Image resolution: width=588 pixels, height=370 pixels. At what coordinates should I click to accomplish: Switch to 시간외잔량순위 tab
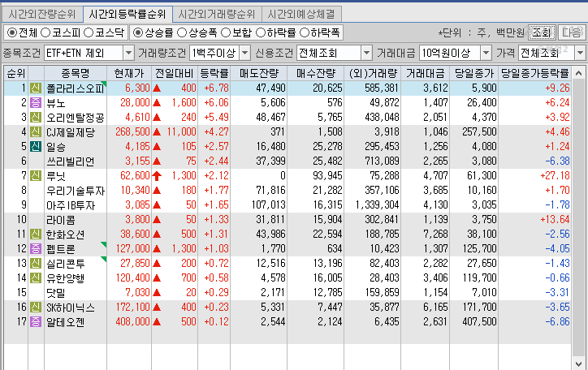click(42, 15)
